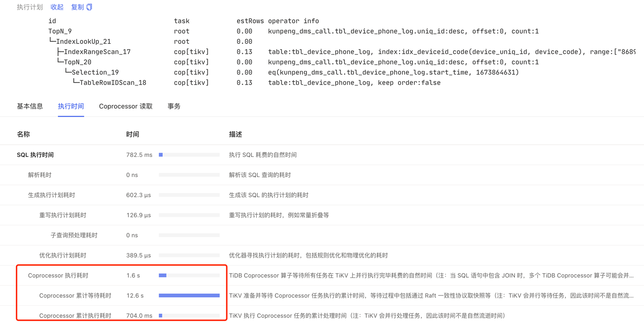Viewport: 644px width, 324px height.
Task: Click the 时间 column header
Action: coord(133,134)
